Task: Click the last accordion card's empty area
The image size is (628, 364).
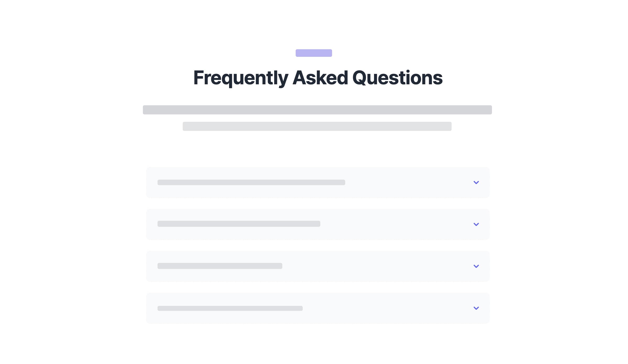Action: [388, 308]
